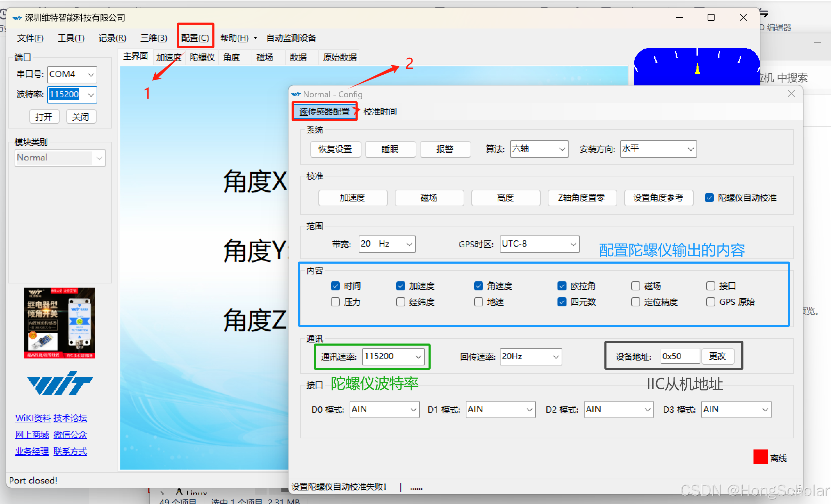This screenshot has height=504, width=831.
Task: Enable the 磁场 content checkbox
Action: pyautogui.click(x=635, y=286)
